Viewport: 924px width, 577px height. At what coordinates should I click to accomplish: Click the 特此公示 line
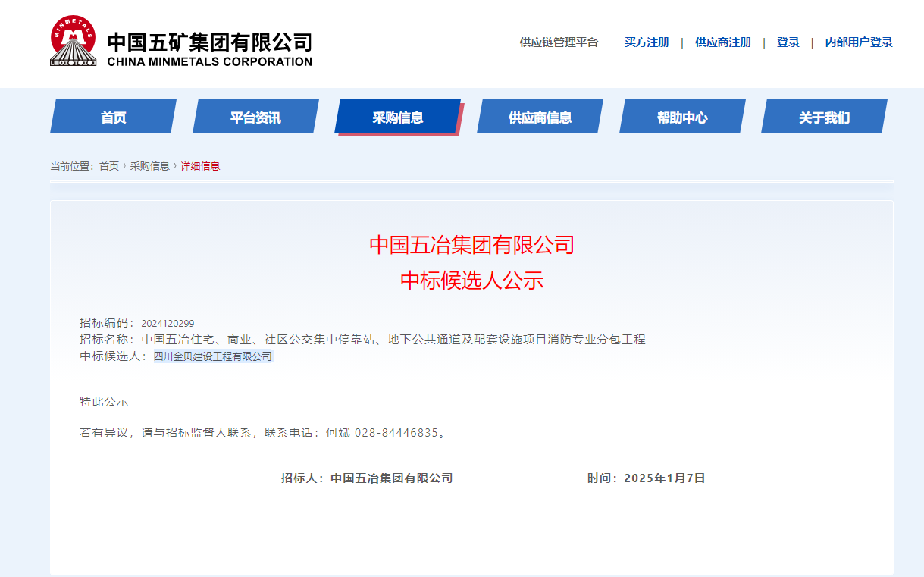point(104,401)
